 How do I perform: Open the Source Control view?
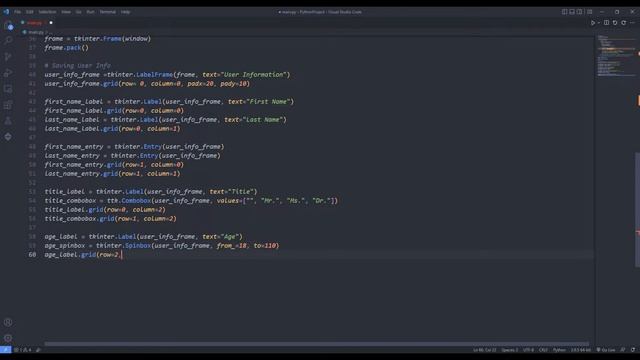pyautogui.click(x=8, y=57)
